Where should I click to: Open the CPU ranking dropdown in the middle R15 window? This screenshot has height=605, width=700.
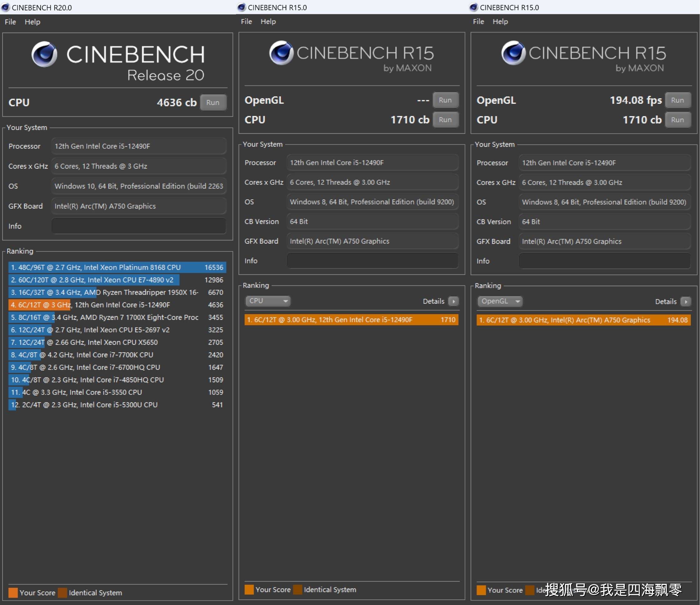coord(268,301)
